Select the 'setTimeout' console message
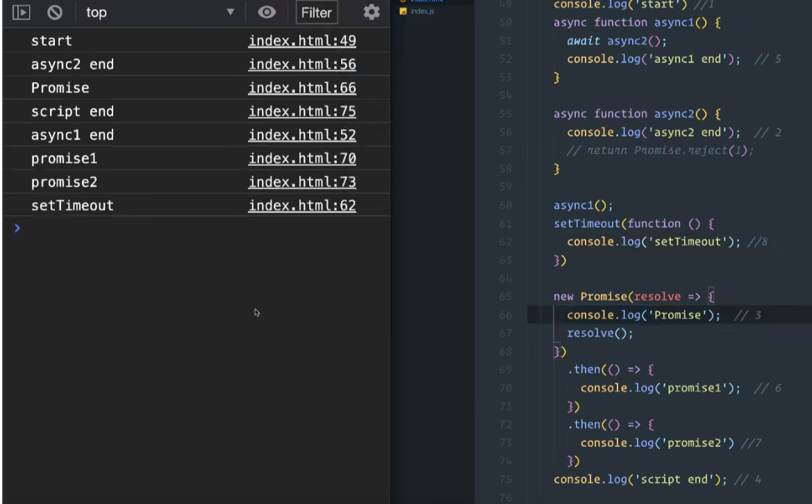This screenshot has height=504, width=812. coord(72,206)
